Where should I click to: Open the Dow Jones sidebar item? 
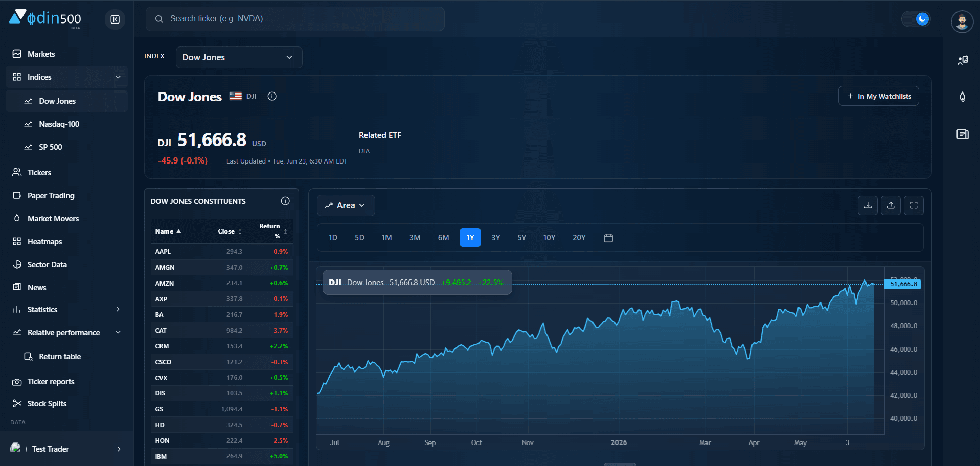[x=66, y=101]
